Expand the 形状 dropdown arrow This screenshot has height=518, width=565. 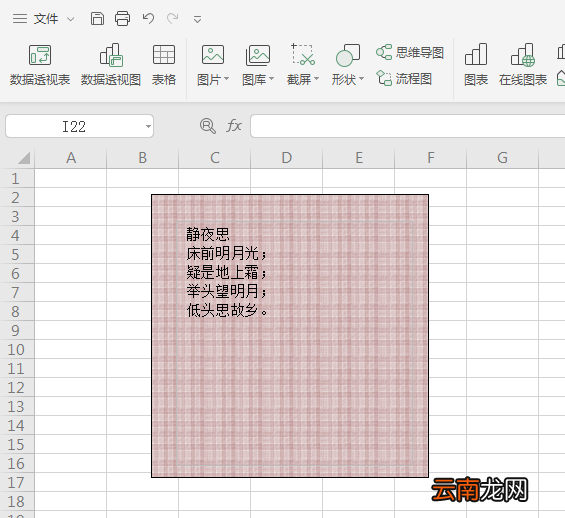(x=361, y=79)
